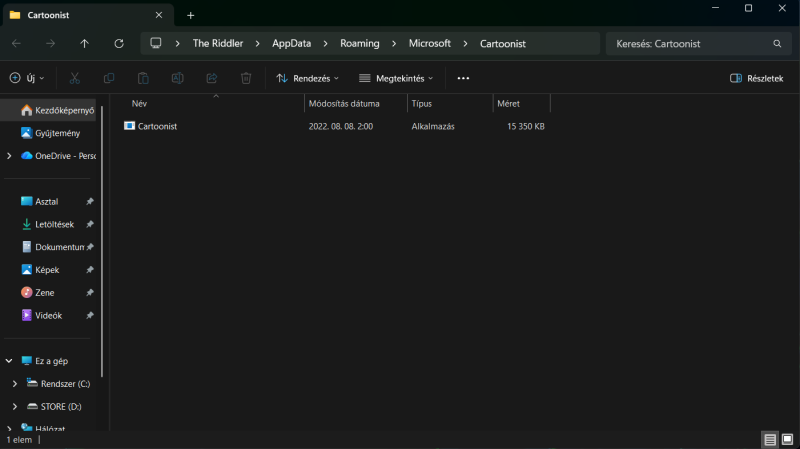The width and height of the screenshot is (800, 449).
Task: Expand chevron after The Riddler breadcrumb
Action: (258, 44)
